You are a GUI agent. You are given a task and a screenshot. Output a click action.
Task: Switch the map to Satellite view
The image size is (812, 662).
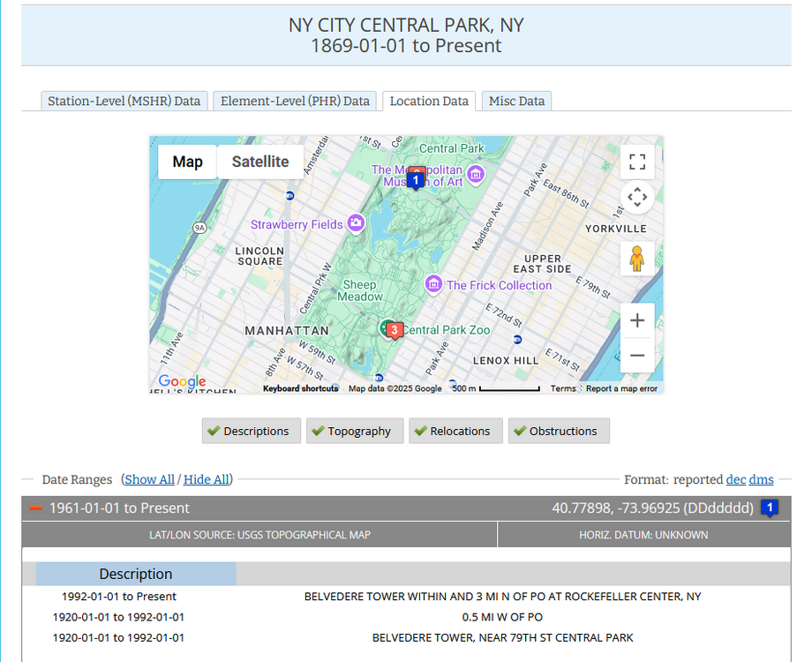pos(260,162)
